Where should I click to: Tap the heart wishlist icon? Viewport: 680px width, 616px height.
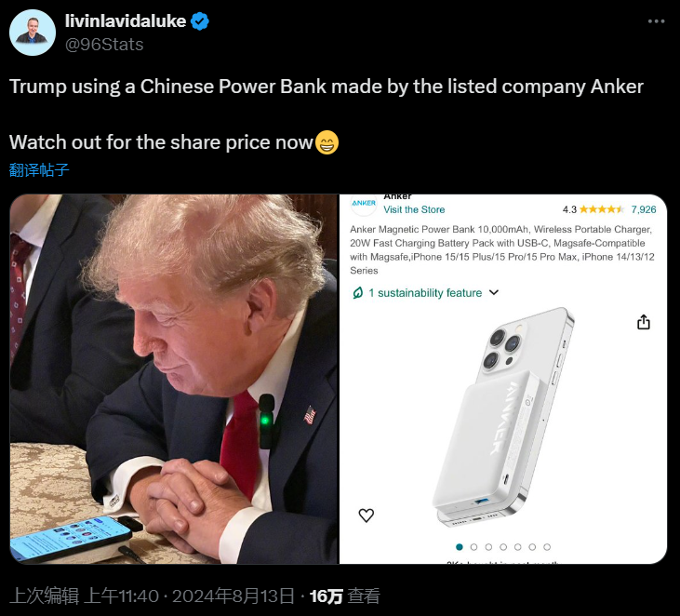[366, 515]
